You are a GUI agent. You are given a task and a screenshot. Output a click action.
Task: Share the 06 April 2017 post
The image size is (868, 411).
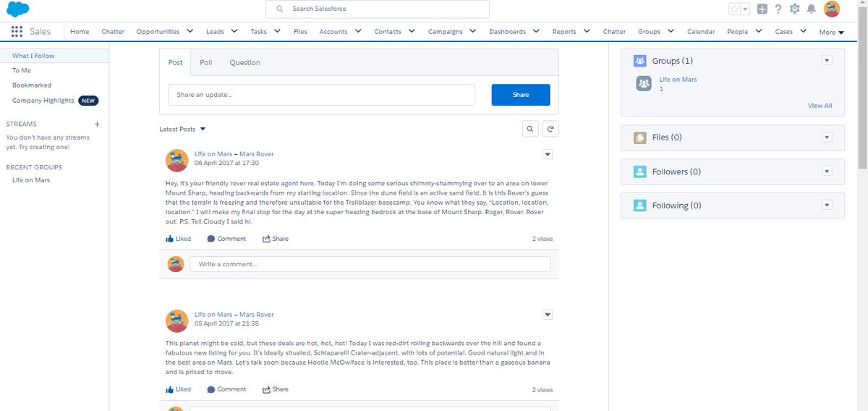(x=275, y=239)
